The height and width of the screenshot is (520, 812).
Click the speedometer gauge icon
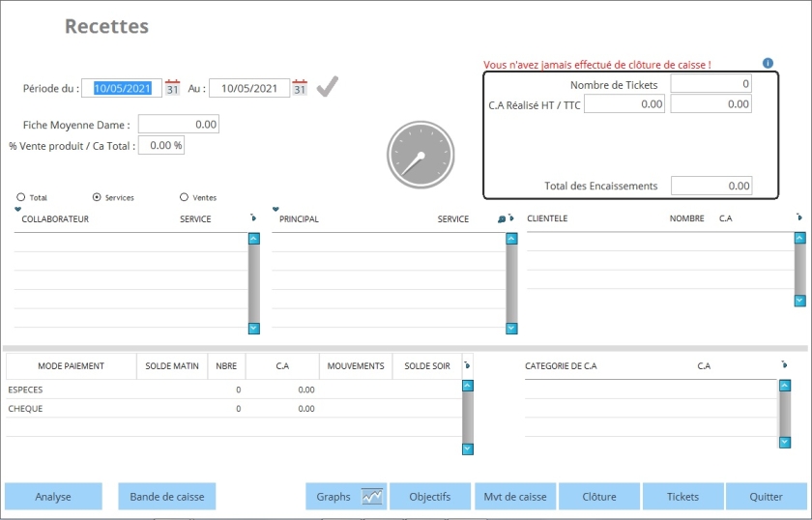pos(420,155)
